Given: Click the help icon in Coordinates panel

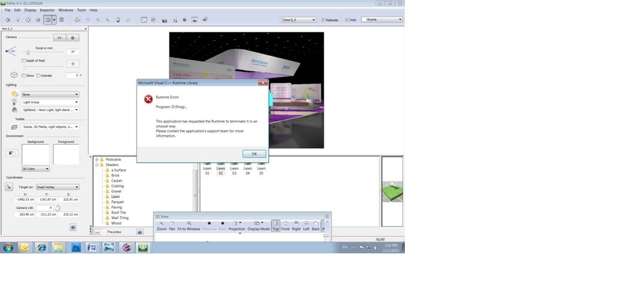Looking at the screenshot, I should (73, 228).
